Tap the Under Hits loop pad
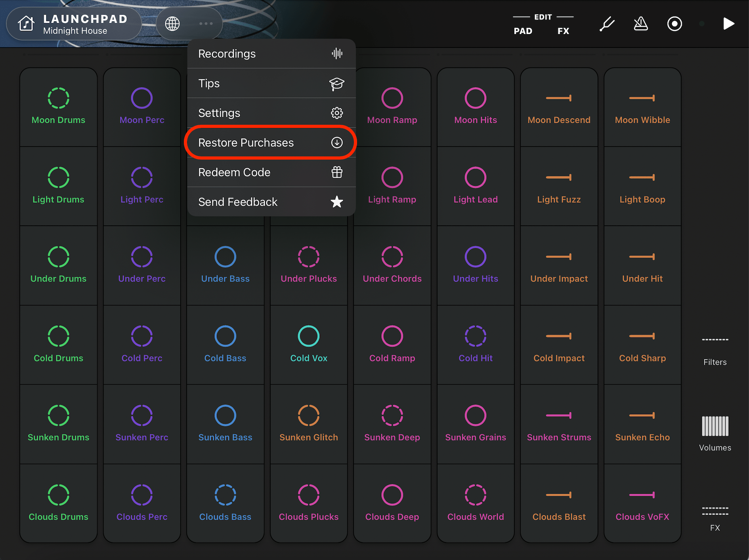 [x=476, y=265]
